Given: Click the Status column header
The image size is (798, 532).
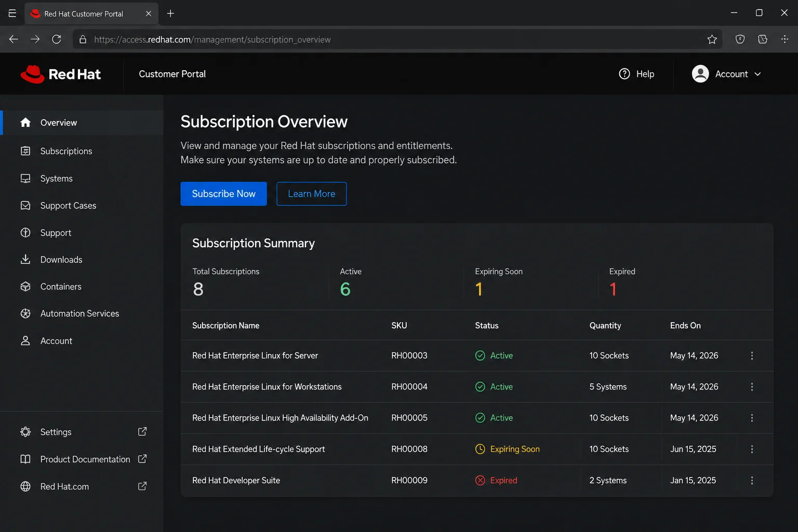Looking at the screenshot, I should [x=487, y=325].
